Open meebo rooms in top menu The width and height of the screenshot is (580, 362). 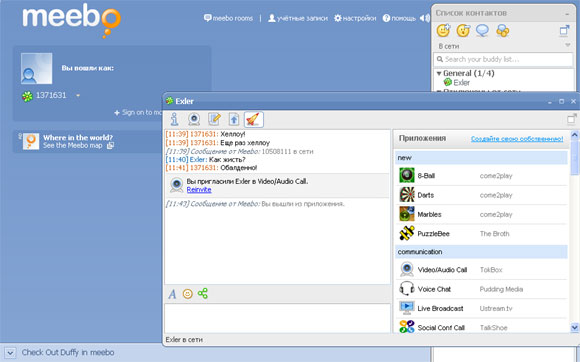click(x=228, y=18)
